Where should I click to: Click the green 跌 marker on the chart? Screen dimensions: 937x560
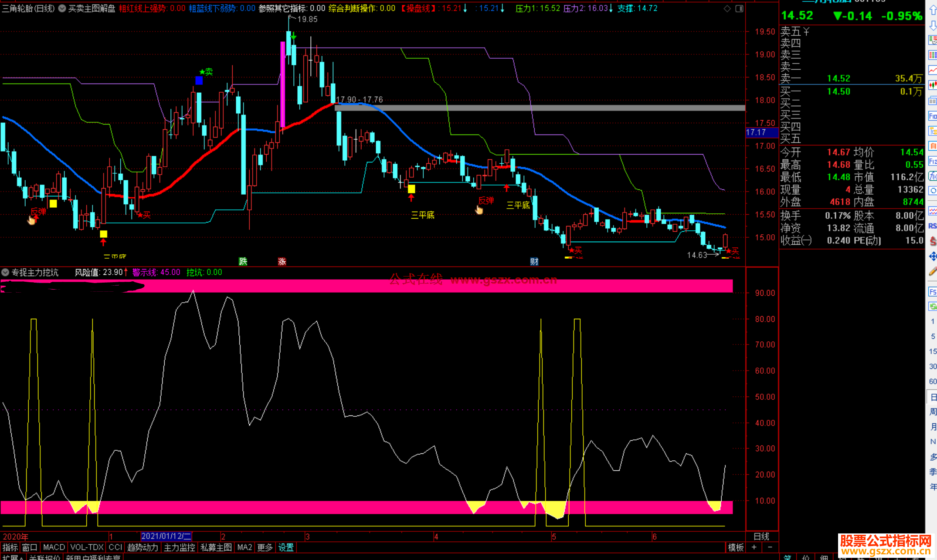[x=243, y=261]
